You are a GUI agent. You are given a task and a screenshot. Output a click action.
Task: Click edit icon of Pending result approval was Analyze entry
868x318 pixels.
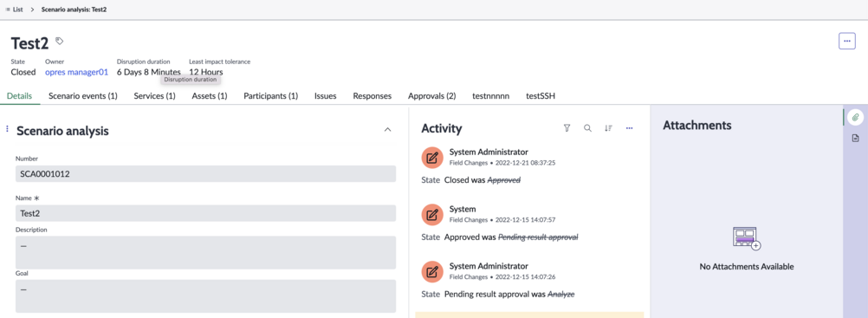[432, 271]
